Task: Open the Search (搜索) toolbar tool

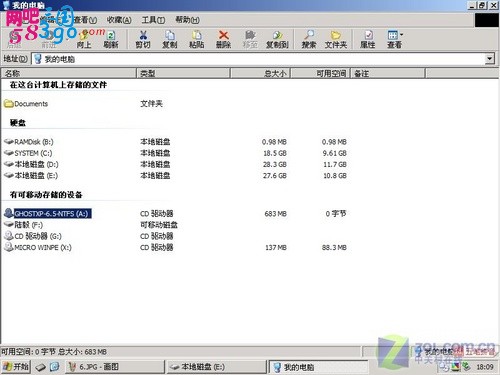Action: pyautogui.click(x=309, y=39)
